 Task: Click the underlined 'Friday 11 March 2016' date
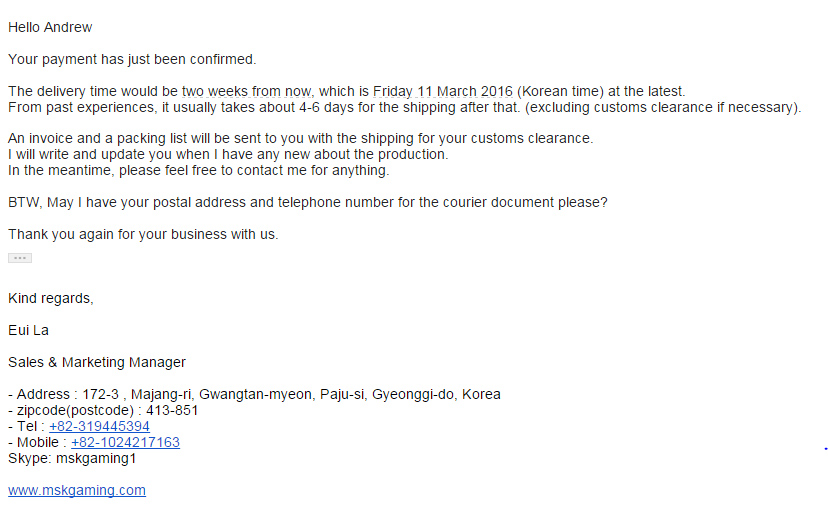443,91
